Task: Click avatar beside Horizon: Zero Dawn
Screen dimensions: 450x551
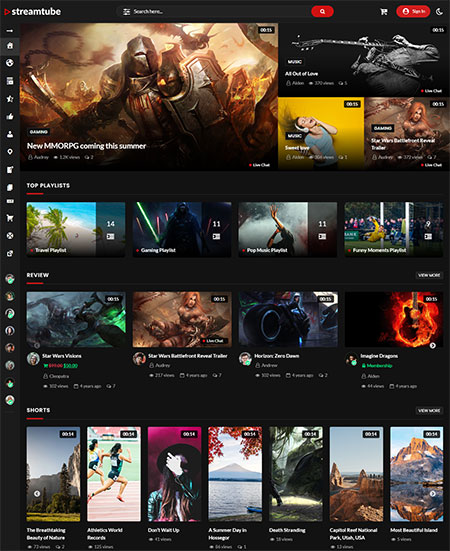Action: click(245, 359)
